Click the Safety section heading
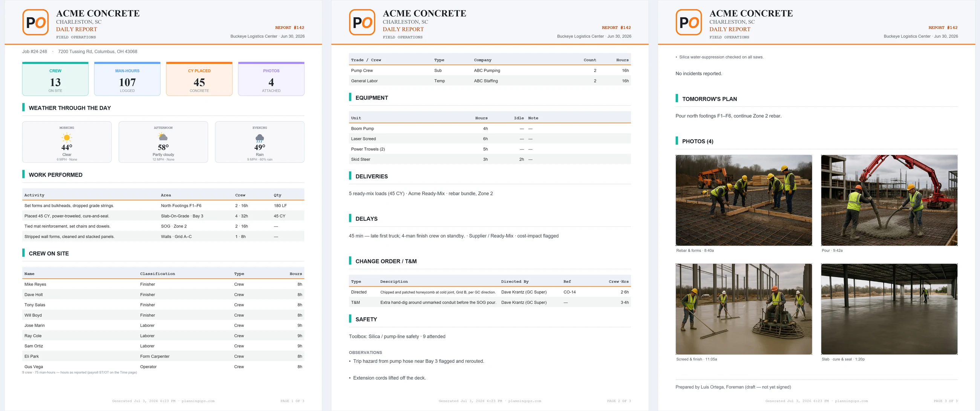Screen dimensions: 980x411 point(366,320)
